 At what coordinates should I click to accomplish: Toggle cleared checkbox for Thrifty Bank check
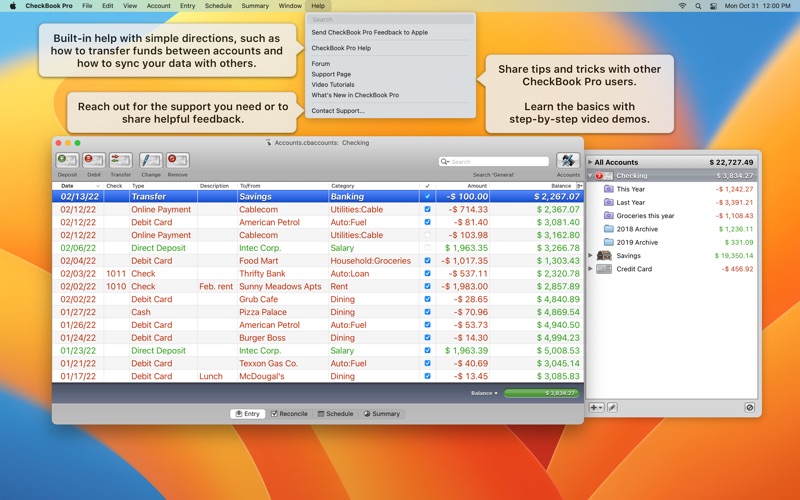coord(428,273)
